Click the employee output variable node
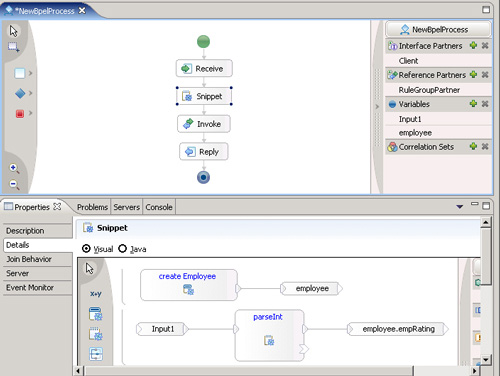500x376 pixels. (312, 288)
